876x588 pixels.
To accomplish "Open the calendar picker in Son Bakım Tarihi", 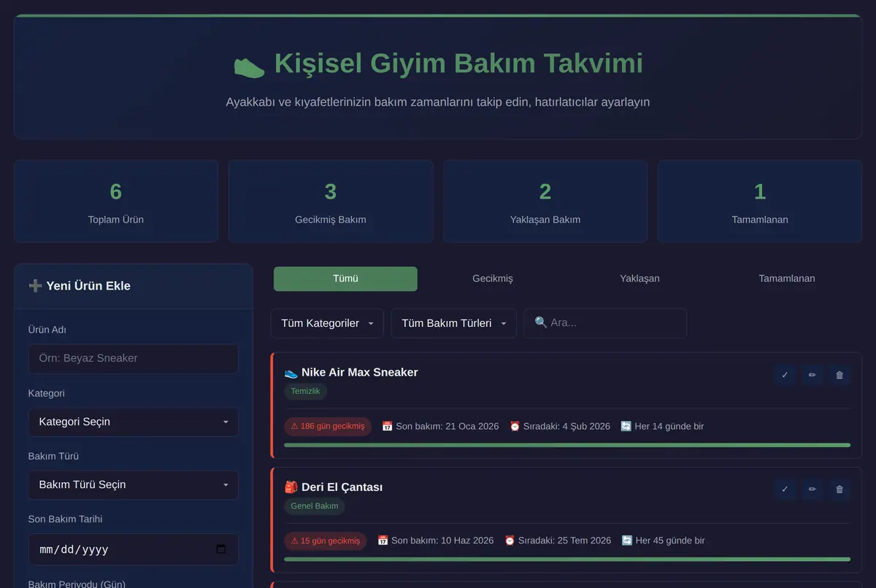I will (222, 549).
